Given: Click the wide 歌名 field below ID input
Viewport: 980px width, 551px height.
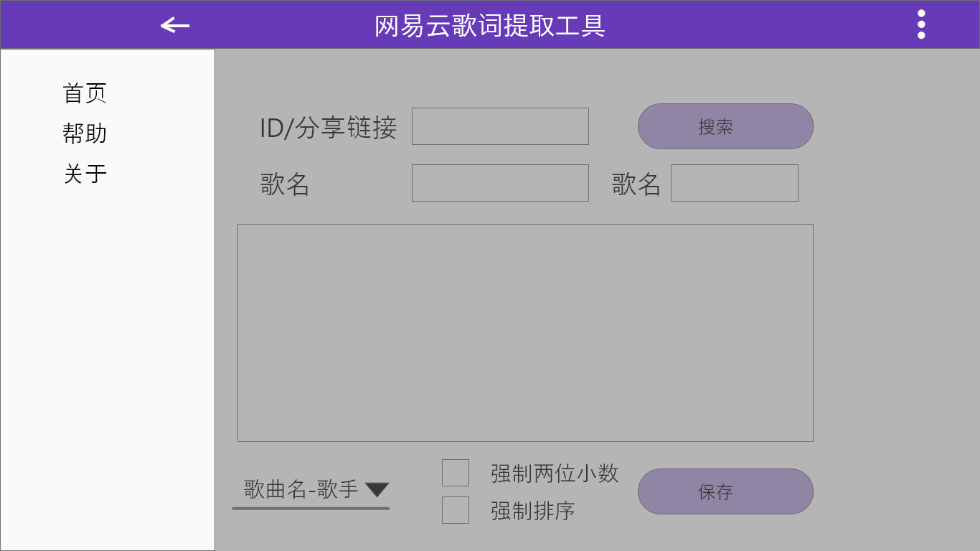Looking at the screenshot, I should click(x=500, y=183).
